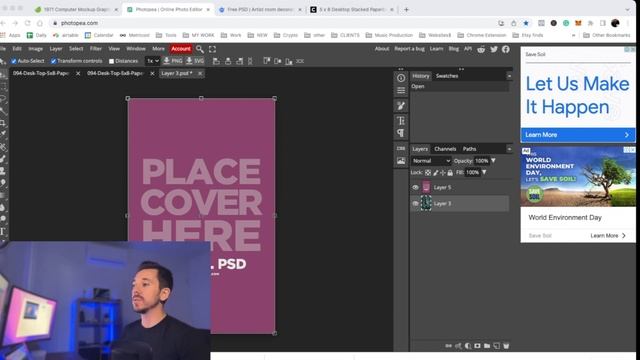Open Photopea's Reddit icon
Image resolution: width=640 pixels, height=360 pixels.
coord(481,49)
